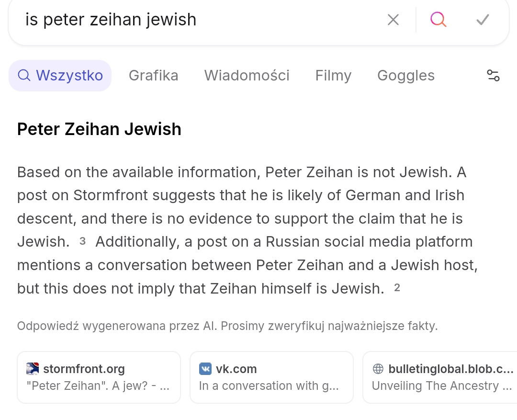Open citation reference number 3
This screenshot has width=517, height=420.
click(82, 241)
